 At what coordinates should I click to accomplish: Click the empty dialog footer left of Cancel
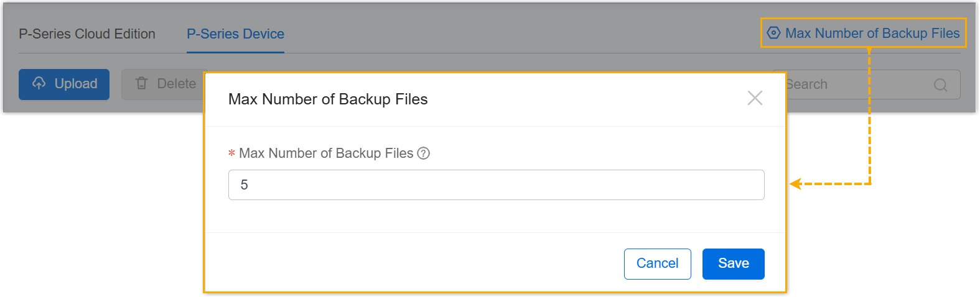tap(411, 263)
